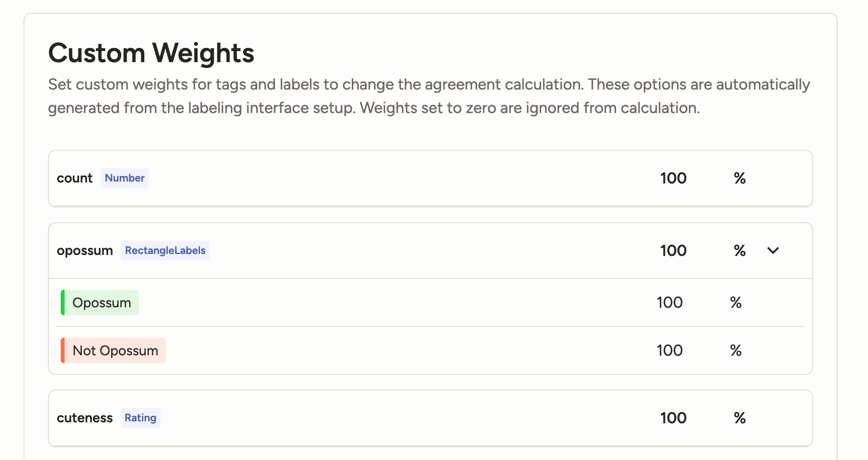This screenshot has height=460, width=868.
Task: Click the percent sign in cuteness row
Action: tap(739, 418)
